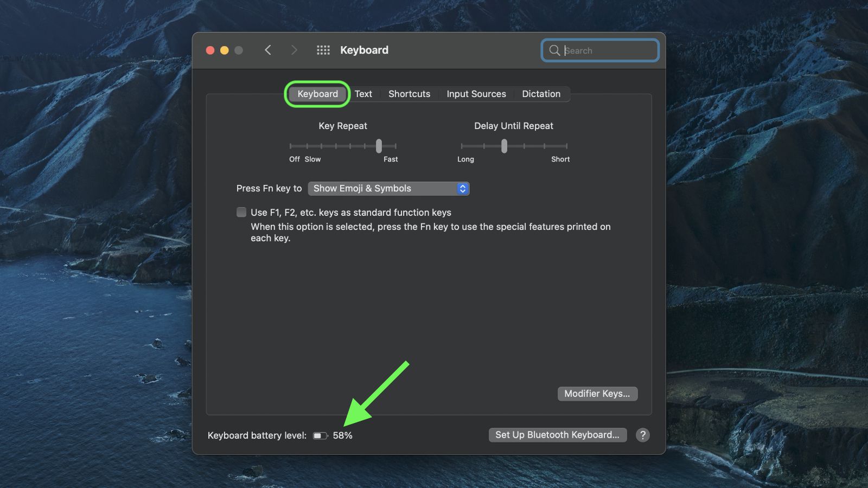
Task: Click the forward navigation arrow
Action: (x=294, y=50)
